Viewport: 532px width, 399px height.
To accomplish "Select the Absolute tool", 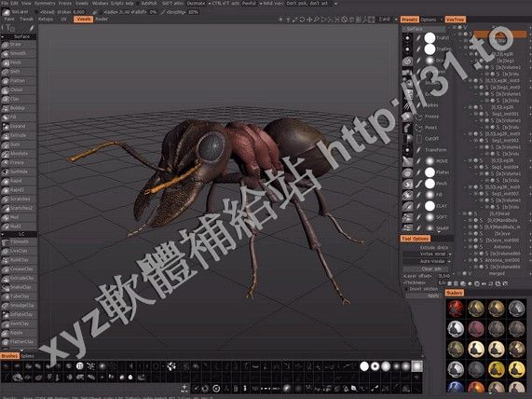I will tap(19, 154).
